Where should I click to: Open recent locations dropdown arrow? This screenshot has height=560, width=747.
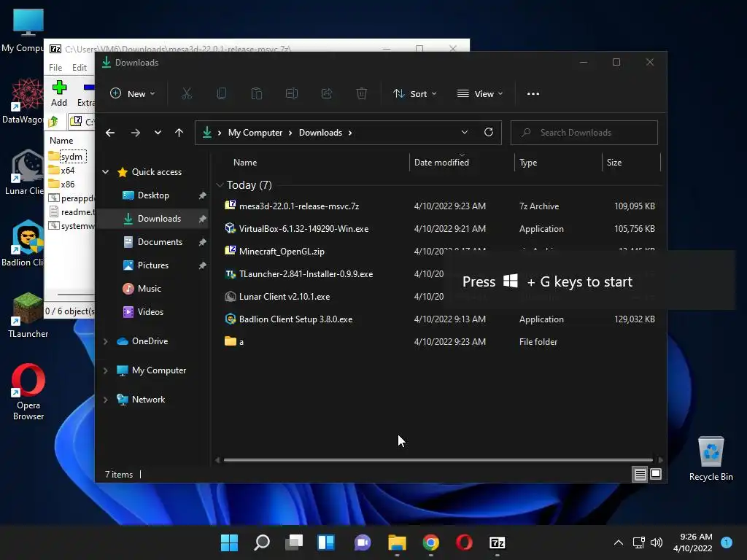[x=158, y=133]
